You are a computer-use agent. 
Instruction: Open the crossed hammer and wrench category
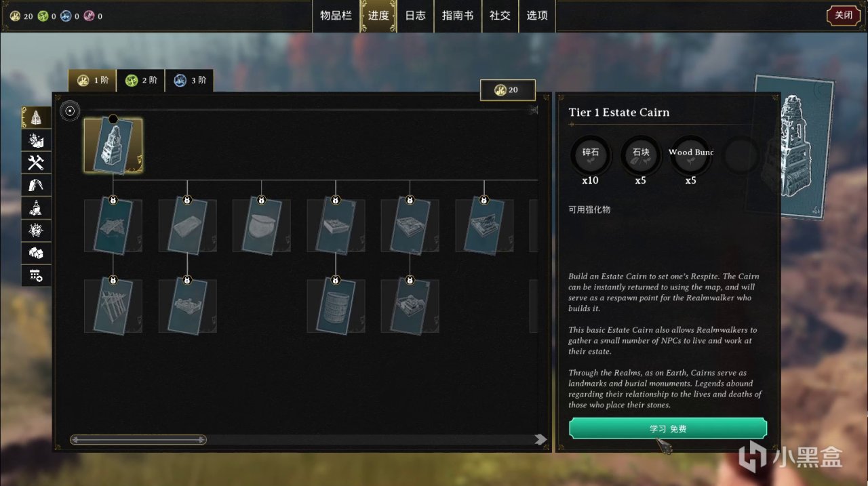click(x=37, y=162)
